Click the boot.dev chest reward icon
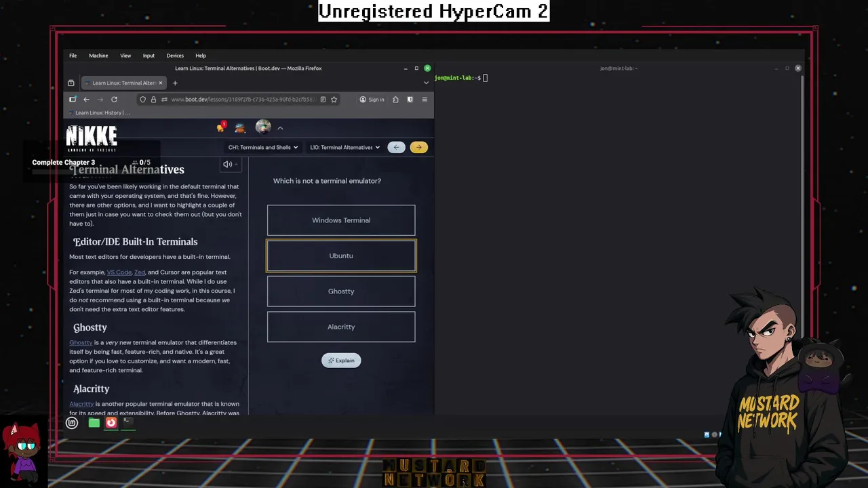Screen dimensions: 868x488 click(240, 127)
